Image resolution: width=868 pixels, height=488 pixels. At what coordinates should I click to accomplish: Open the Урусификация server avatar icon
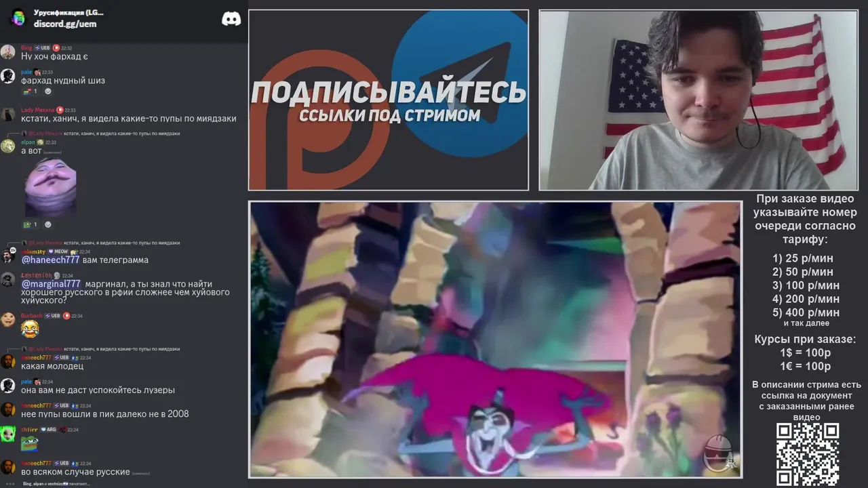click(x=18, y=18)
